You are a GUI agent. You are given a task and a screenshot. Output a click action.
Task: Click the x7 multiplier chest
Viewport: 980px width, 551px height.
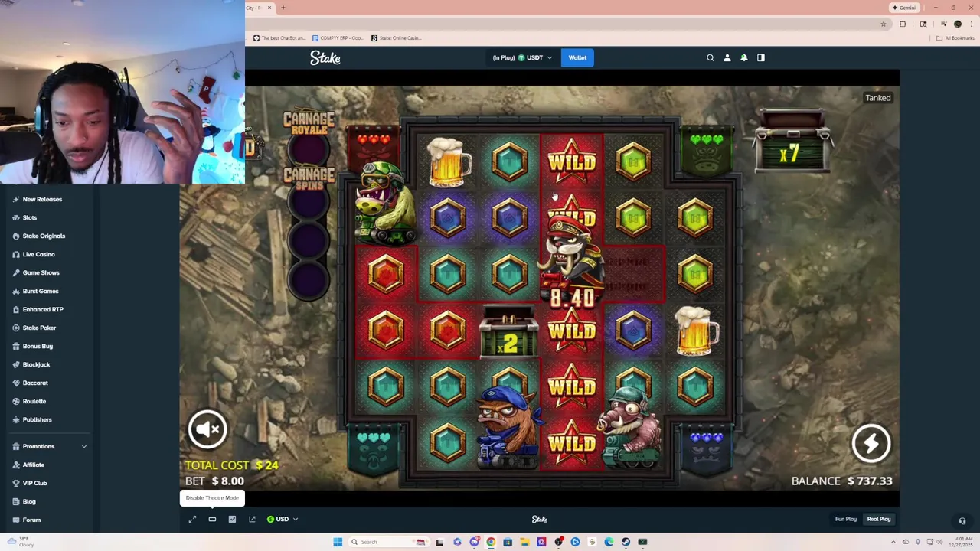[792, 142]
